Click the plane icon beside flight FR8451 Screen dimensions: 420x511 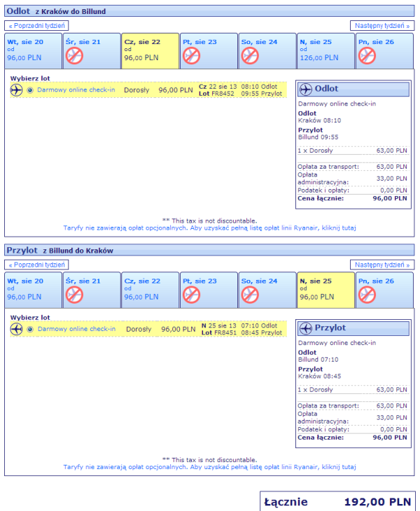[x=16, y=329]
